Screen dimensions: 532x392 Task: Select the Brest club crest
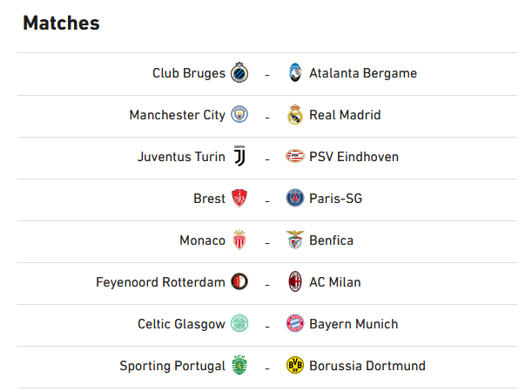pos(239,198)
